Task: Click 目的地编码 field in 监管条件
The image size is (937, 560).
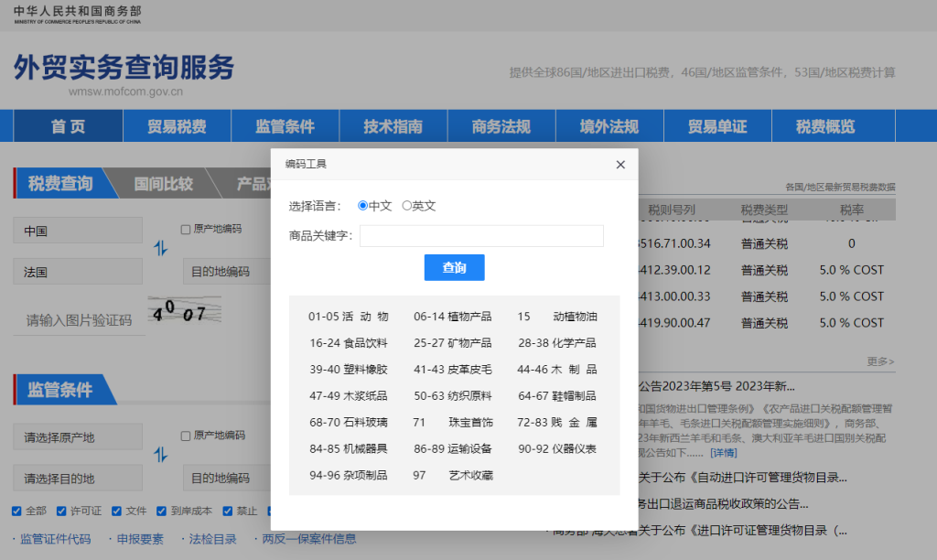Action: (x=227, y=479)
